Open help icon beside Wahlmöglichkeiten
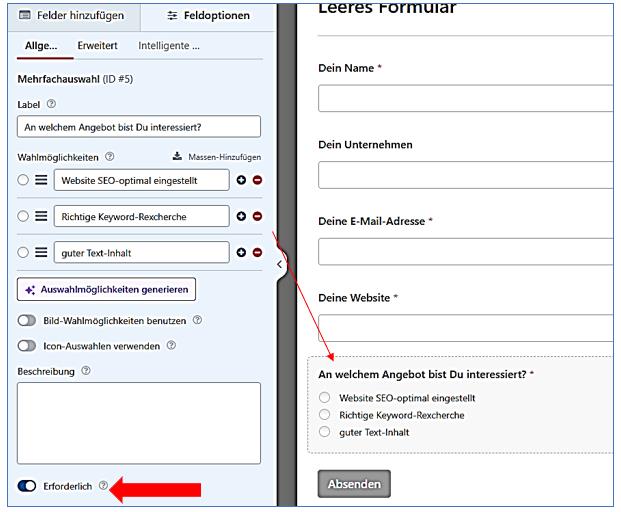 pyautogui.click(x=109, y=157)
